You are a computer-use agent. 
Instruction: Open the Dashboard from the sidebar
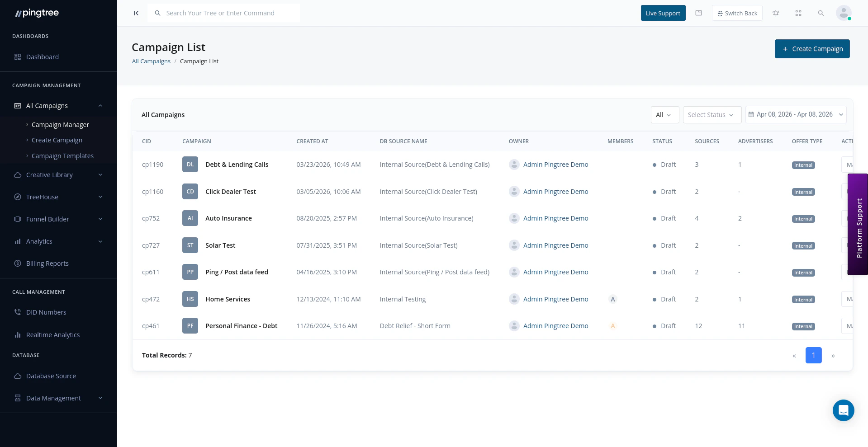click(x=43, y=56)
